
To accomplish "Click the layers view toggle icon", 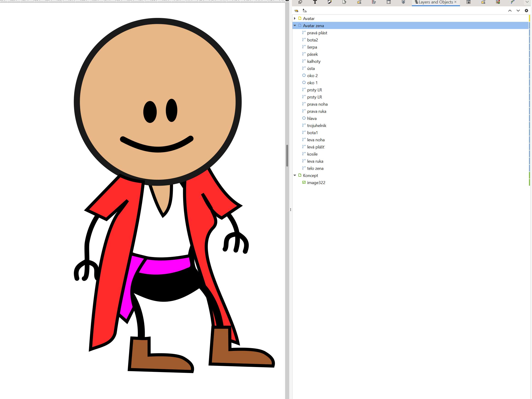I will [x=296, y=11].
